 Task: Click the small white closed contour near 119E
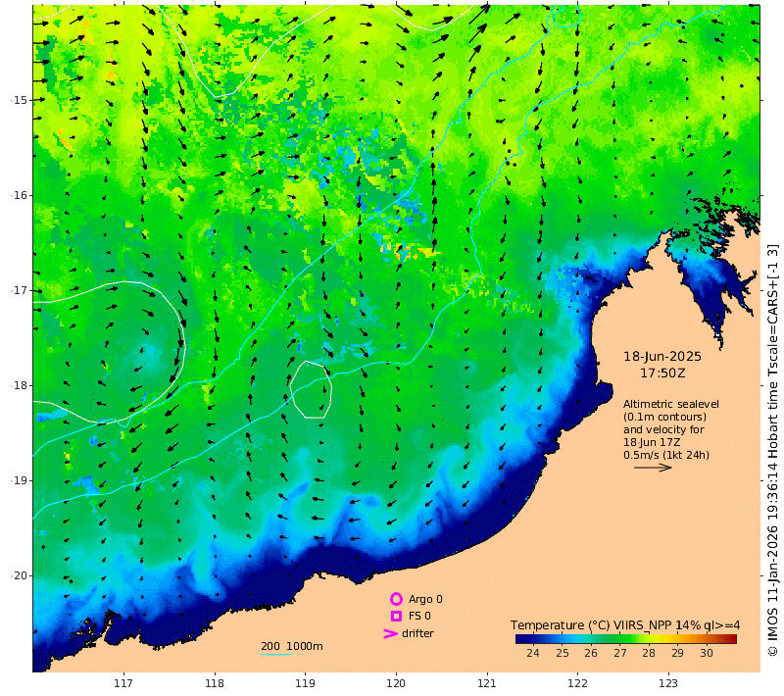pos(311,389)
